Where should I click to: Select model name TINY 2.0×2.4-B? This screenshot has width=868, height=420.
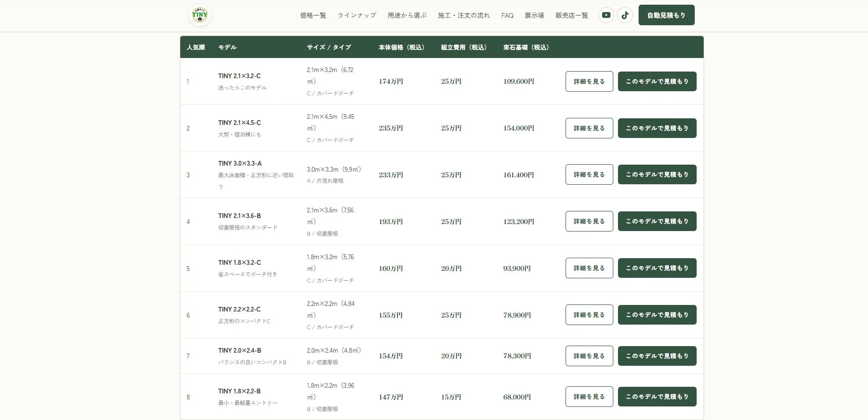click(x=239, y=350)
